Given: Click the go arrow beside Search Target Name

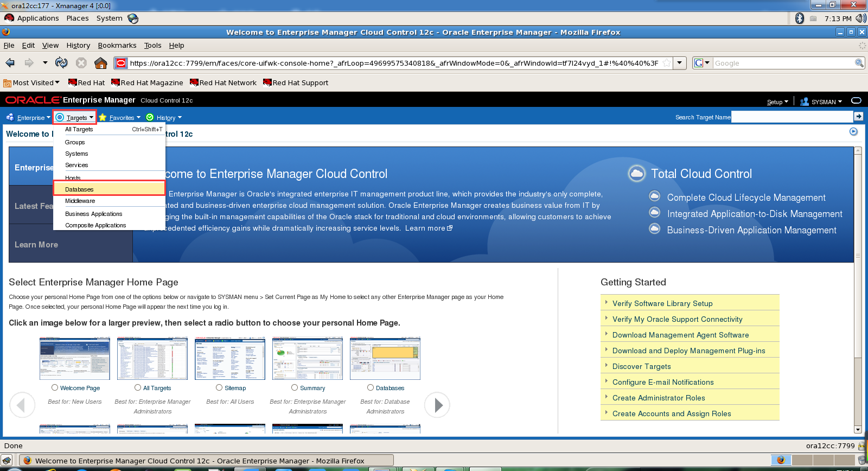Looking at the screenshot, I should (x=858, y=116).
